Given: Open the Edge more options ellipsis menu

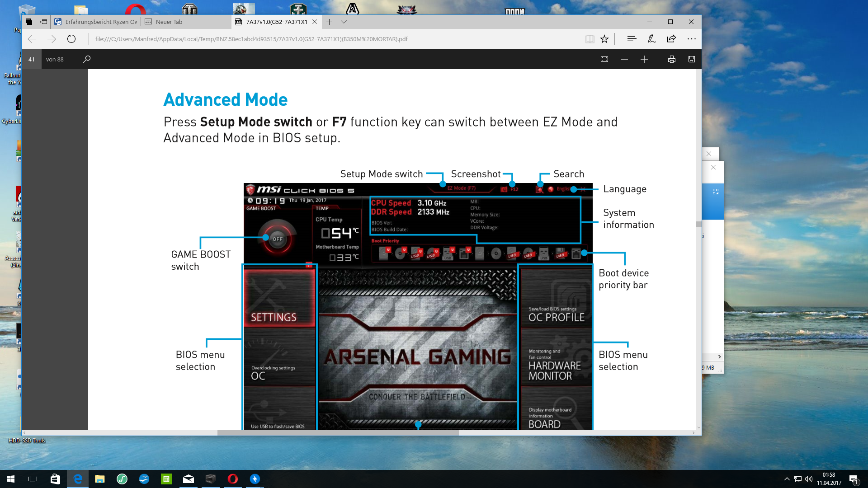Looking at the screenshot, I should (x=692, y=39).
